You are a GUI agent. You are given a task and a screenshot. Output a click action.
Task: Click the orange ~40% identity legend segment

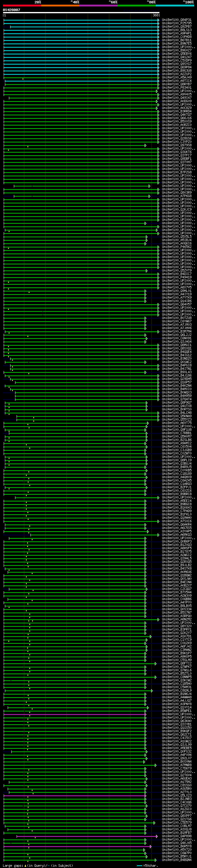pyautogui.click(x=60, y=6)
